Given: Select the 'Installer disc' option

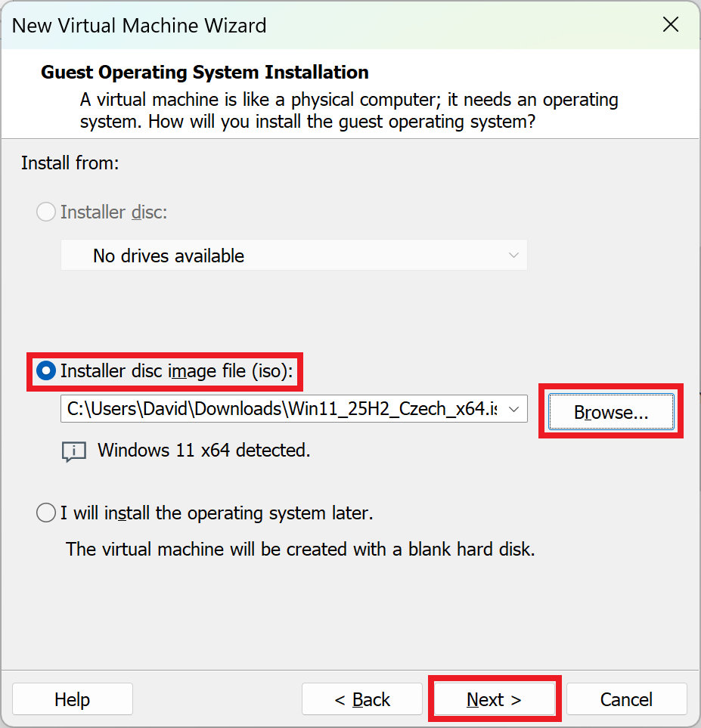Looking at the screenshot, I should [45, 212].
